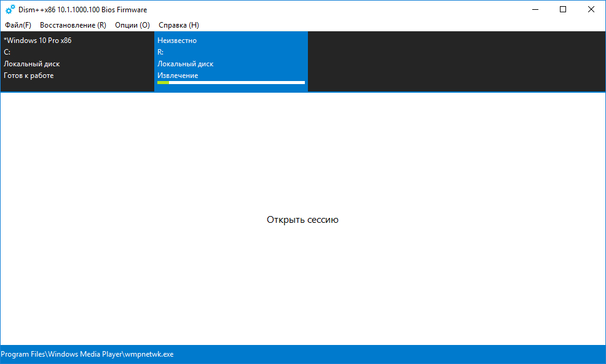Screen dimensions: 606x364
Task: Open the Справка (H) menu
Action: click(x=179, y=25)
